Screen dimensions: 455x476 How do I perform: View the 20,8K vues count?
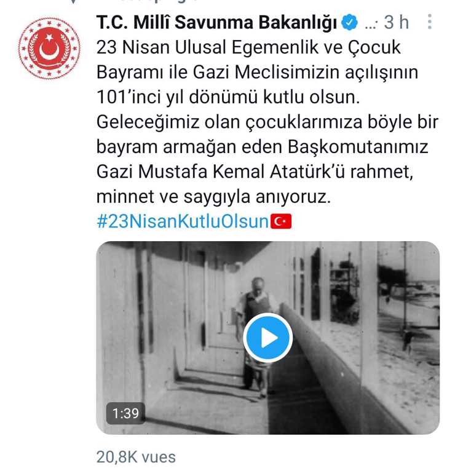coord(136,457)
